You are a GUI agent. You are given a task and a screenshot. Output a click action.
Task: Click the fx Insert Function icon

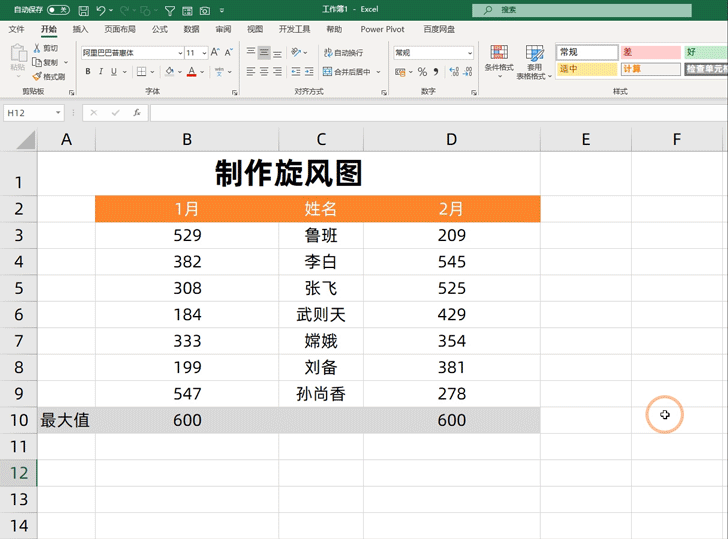click(137, 113)
